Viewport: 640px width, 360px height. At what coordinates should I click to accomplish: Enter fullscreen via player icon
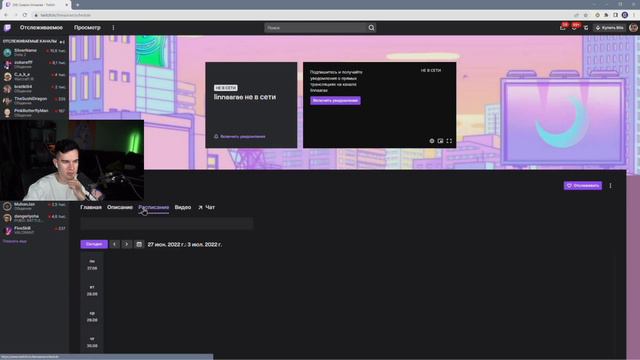(x=449, y=141)
